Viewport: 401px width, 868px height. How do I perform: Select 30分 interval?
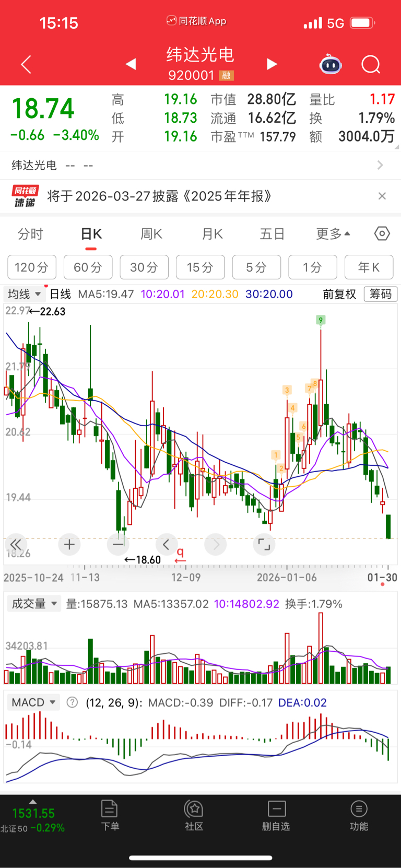[x=144, y=267]
